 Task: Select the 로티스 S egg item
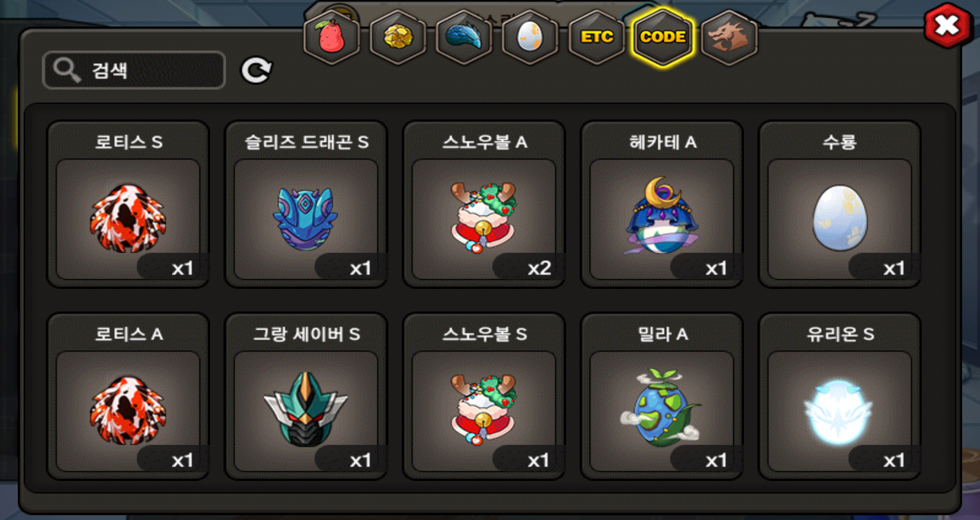pyautogui.click(x=128, y=204)
